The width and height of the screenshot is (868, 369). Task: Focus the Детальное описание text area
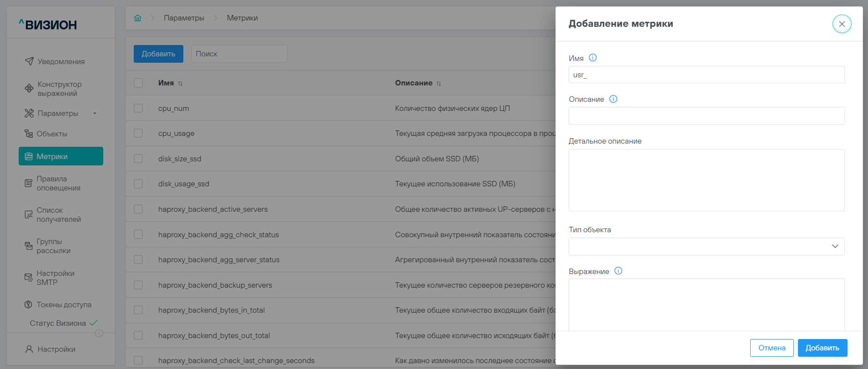point(706,180)
